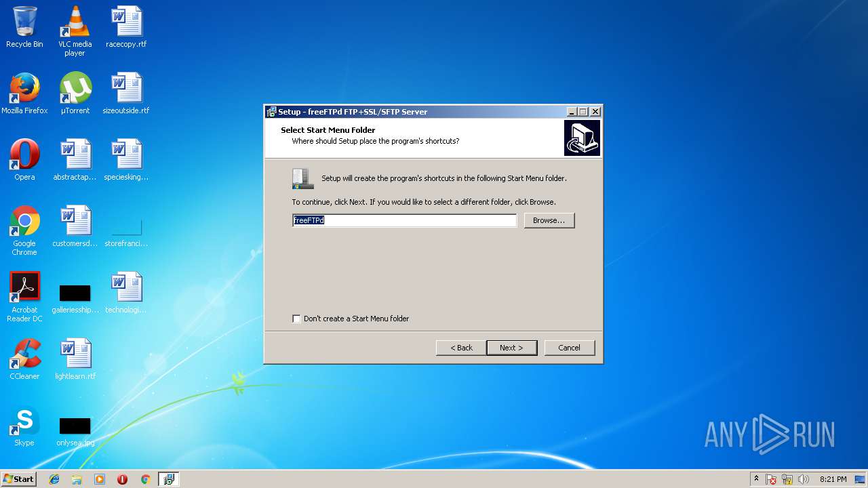
Task: Show hidden system tray icons
Action: [x=756, y=479]
